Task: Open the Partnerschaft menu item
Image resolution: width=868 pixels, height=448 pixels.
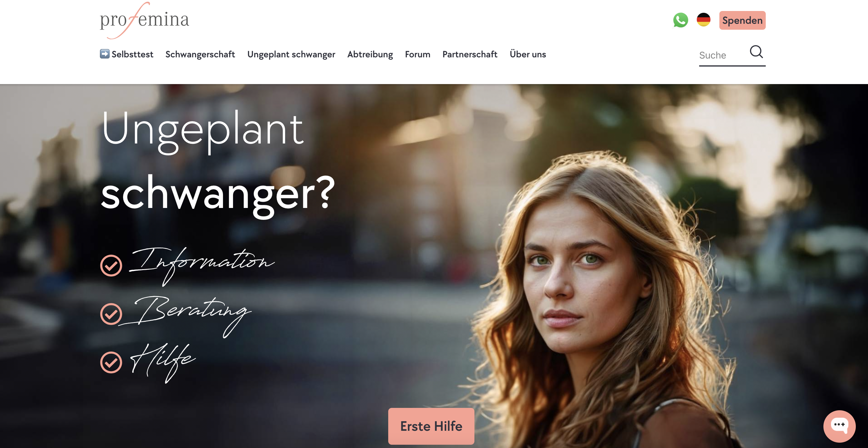Action: click(470, 54)
